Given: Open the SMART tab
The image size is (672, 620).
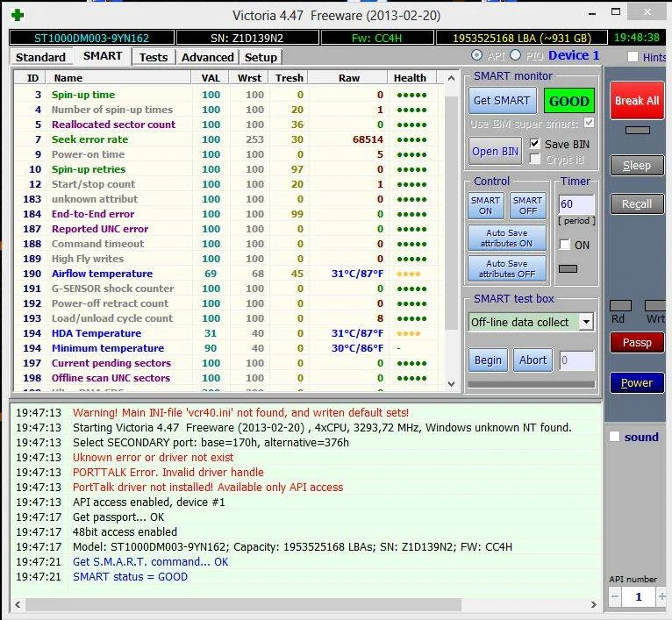Looking at the screenshot, I should [x=103, y=56].
